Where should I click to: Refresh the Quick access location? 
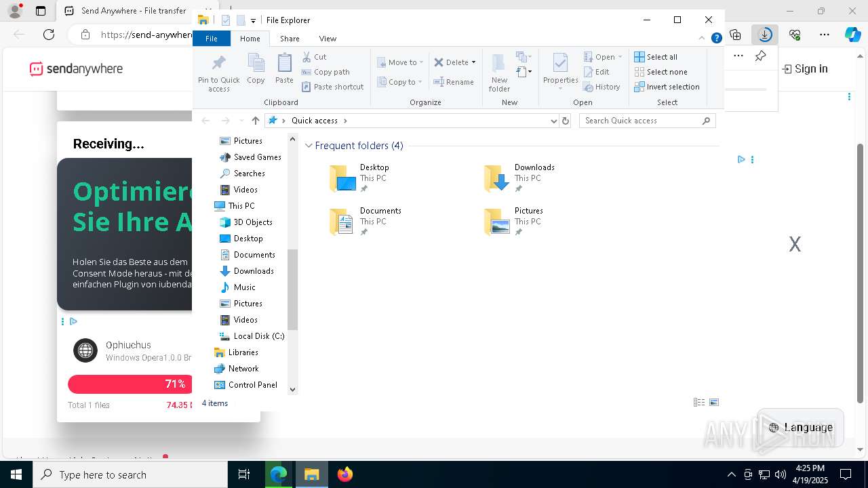[566, 121]
